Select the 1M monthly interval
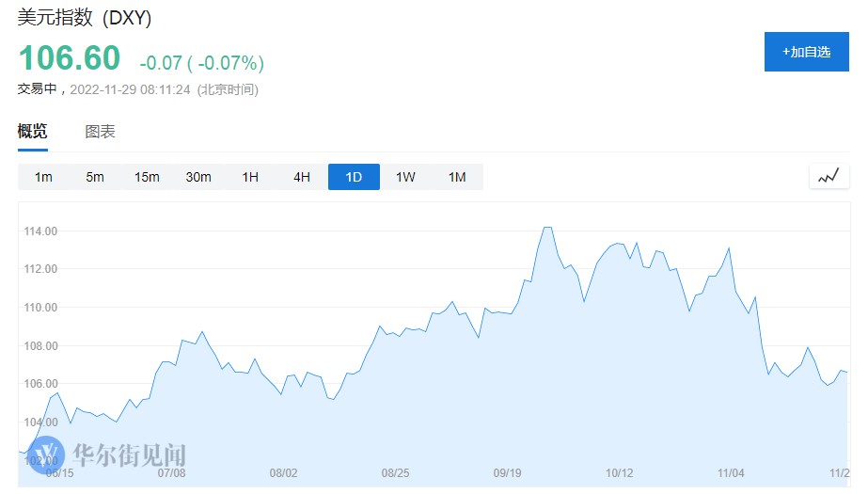 point(457,177)
